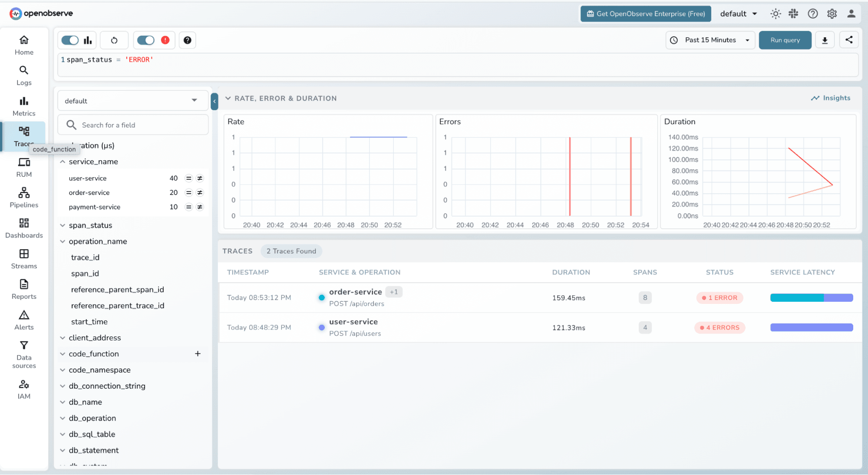Click the reset filters refresh icon

click(x=114, y=40)
